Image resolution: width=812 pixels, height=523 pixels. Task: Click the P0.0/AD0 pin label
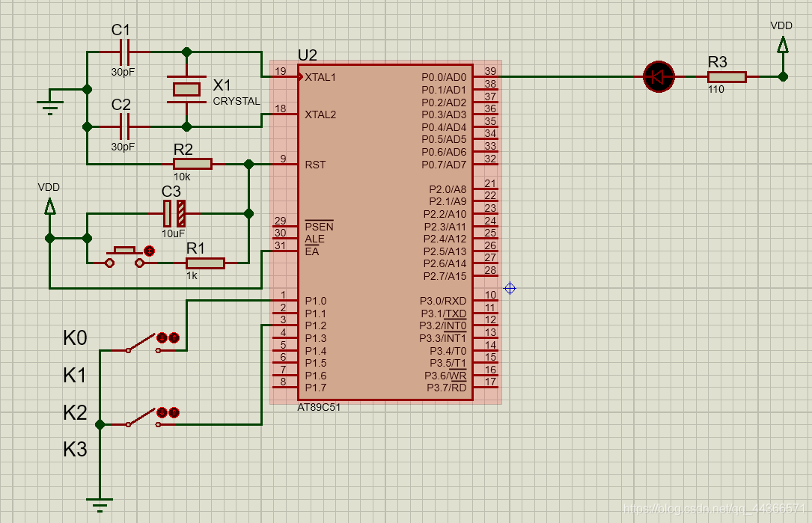(x=444, y=77)
